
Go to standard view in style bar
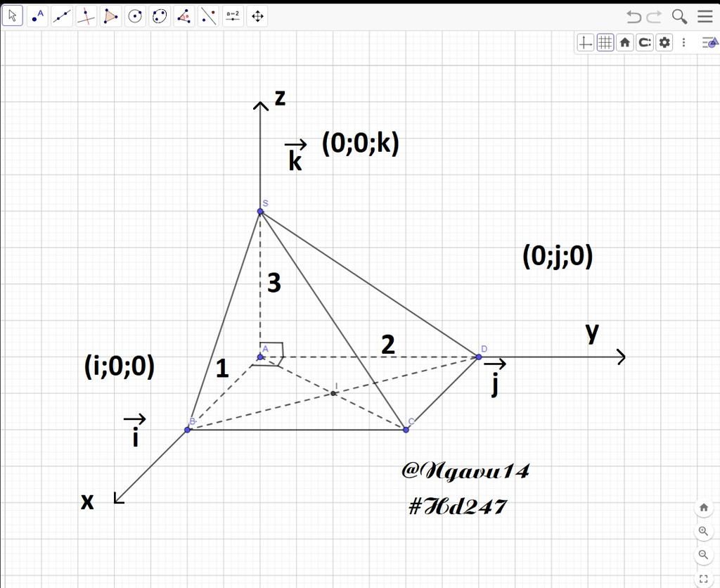(624, 43)
